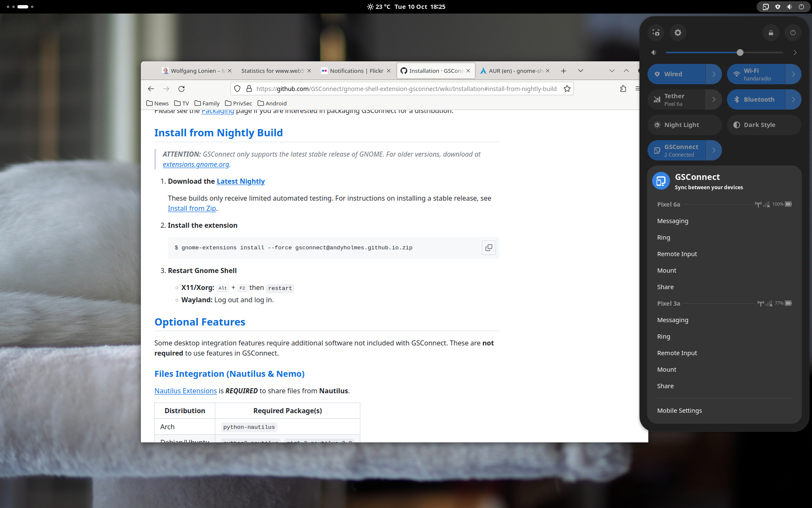This screenshot has height=508, width=812.
Task: Bookmark this page with star icon
Action: point(567,88)
